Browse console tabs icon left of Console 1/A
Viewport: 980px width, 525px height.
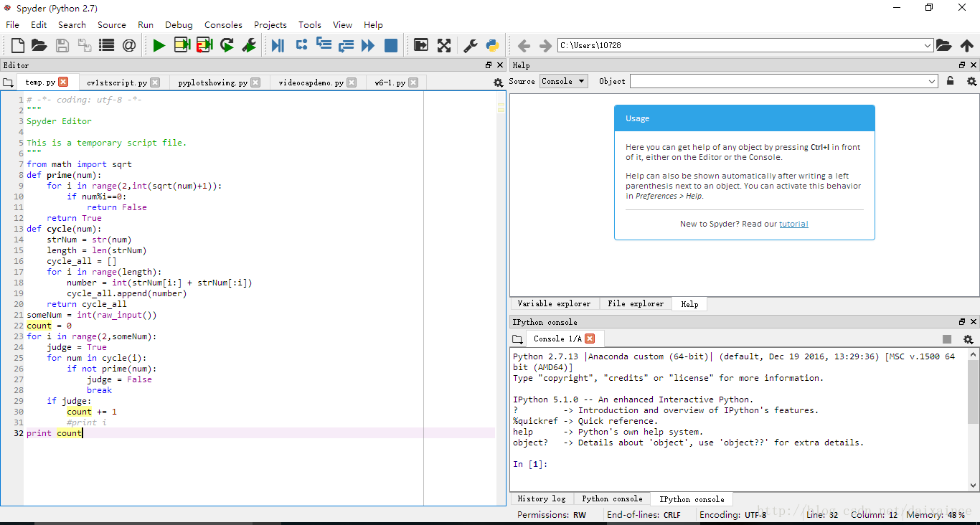click(x=518, y=339)
